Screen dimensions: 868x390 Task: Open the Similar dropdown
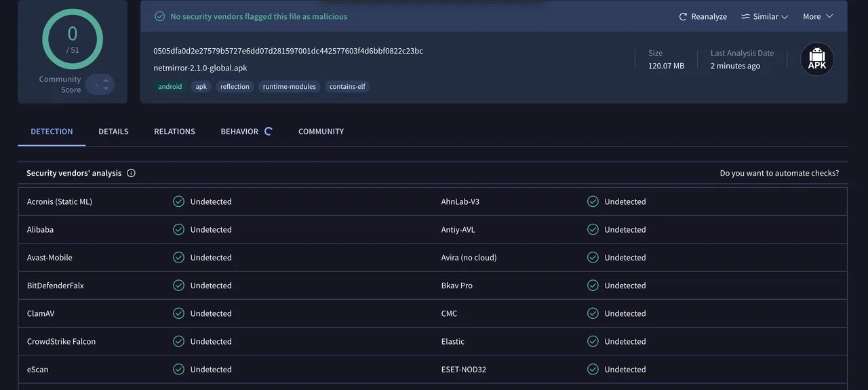tap(764, 16)
